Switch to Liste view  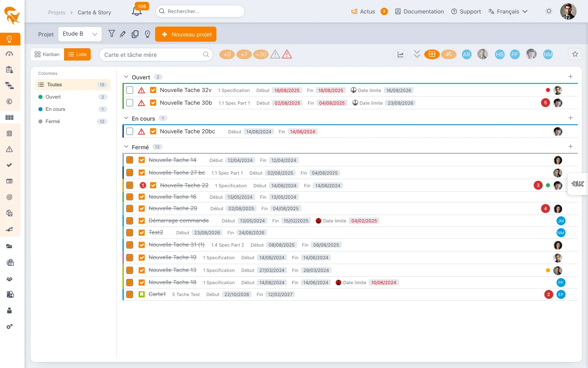pyautogui.click(x=77, y=54)
